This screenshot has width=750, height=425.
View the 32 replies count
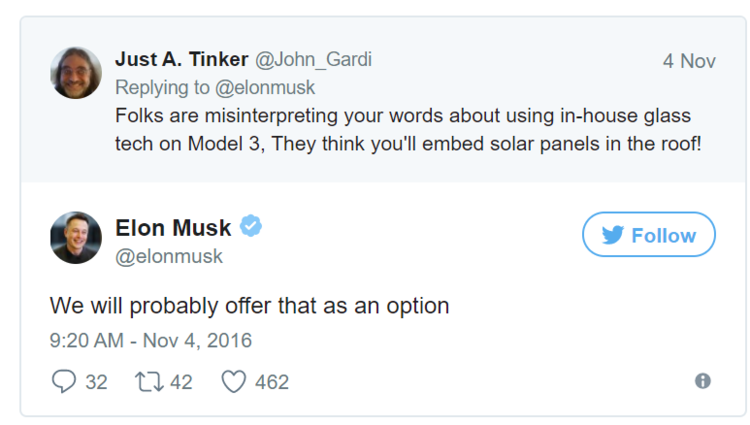[96, 382]
